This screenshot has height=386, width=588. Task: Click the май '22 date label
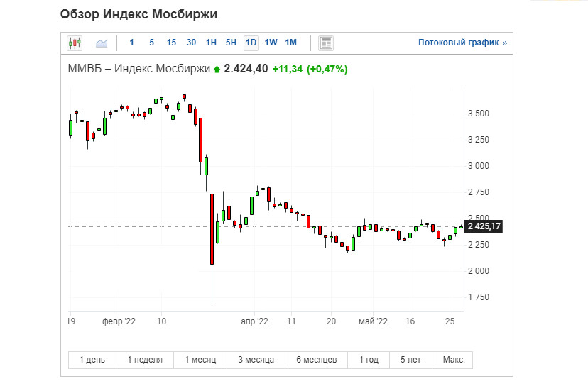pyautogui.click(x=373, y=321)
